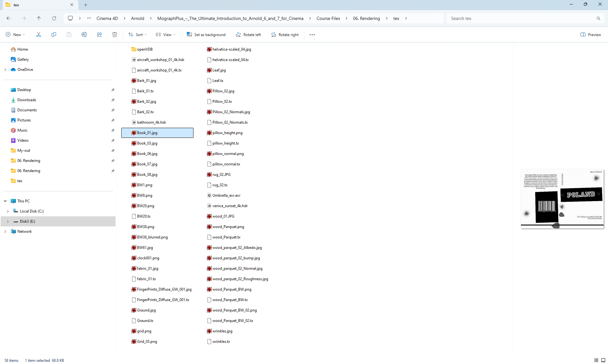Click the Poland book preview thumbnail

tap(562, 199)
